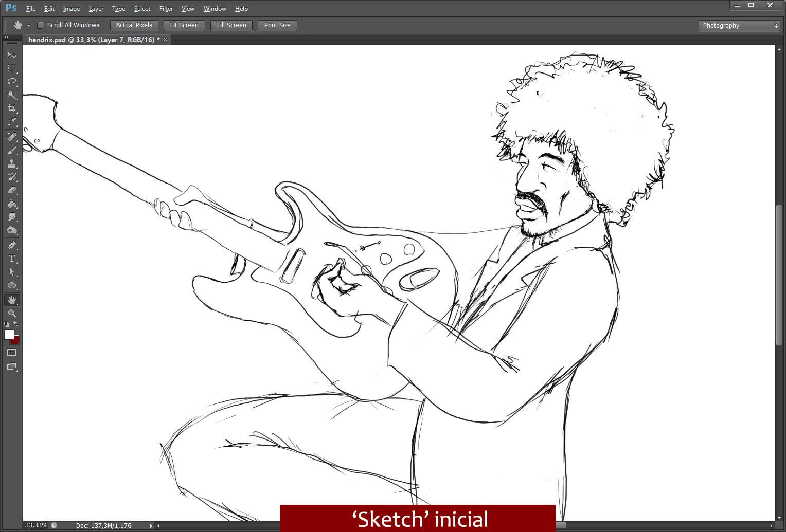Reset default foreground and background colors
Image resolution: width=786 pixels, height=532 pixels.
6,324
